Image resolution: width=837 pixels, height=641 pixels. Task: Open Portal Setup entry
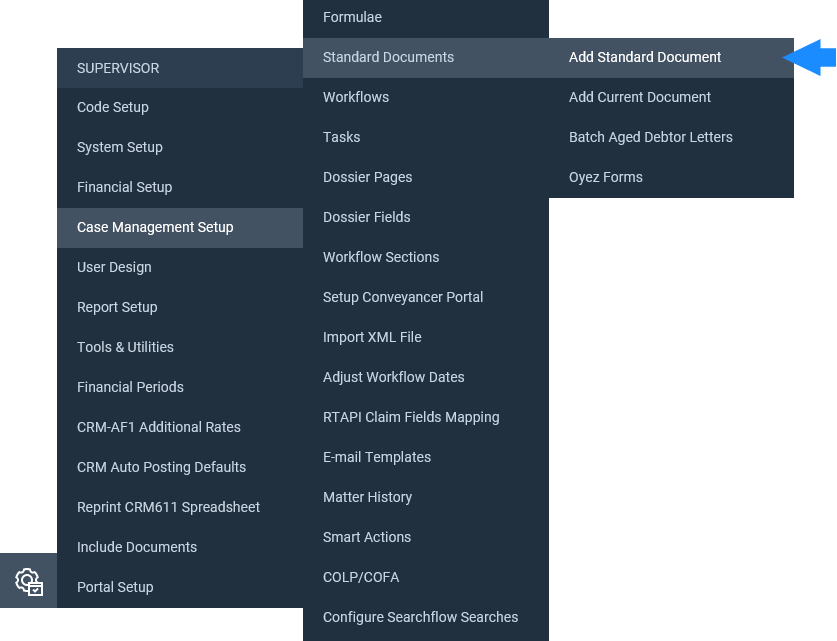coord(180,587)
